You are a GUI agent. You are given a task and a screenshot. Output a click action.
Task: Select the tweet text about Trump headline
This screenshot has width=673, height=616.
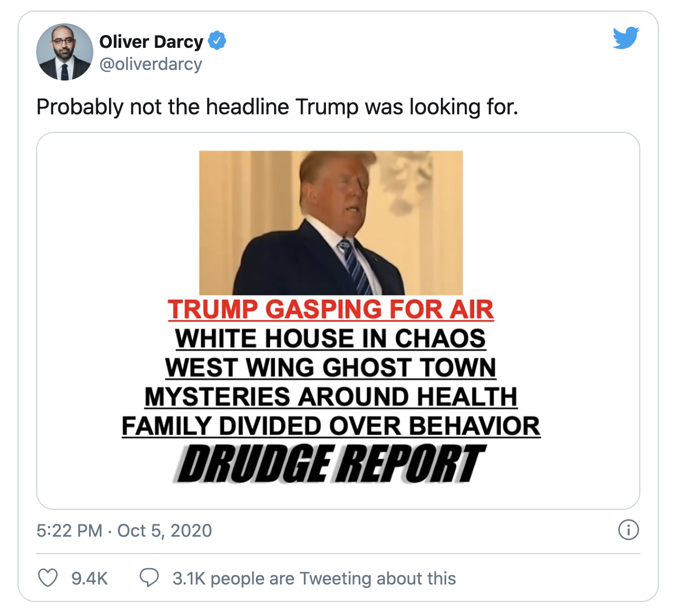pyautogui.click(x=277, y=107)
